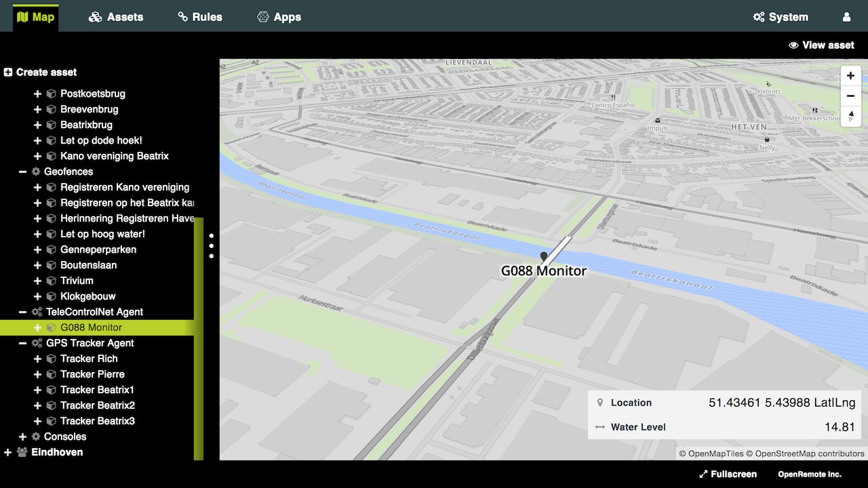Open the OpenRemote Inc. link

(809, 474)
